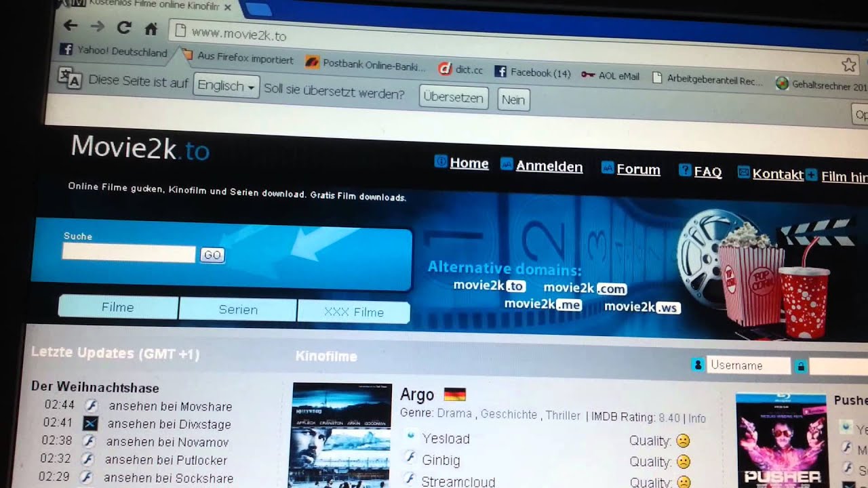Click the user icon beside Username field
Image resolution: width=868 pixels, height=488 pixels.
pyautogui.click(x=697, y=365)
